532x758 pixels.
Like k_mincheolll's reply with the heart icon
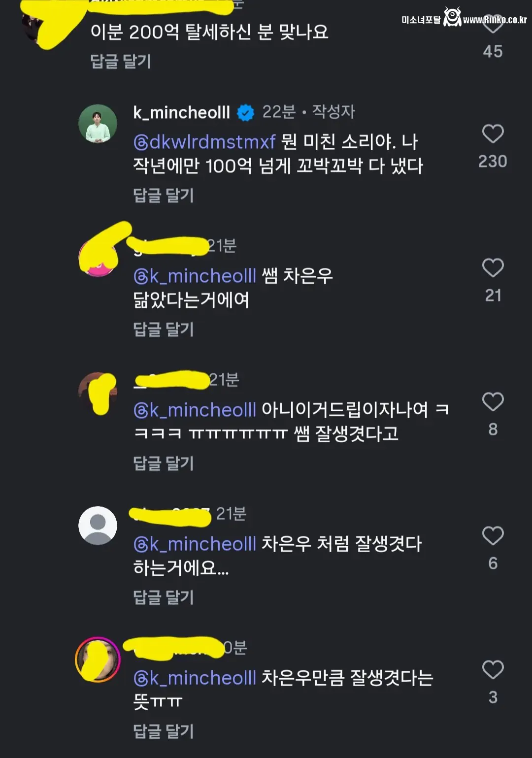pyautogui.click(x=493, y=132)
